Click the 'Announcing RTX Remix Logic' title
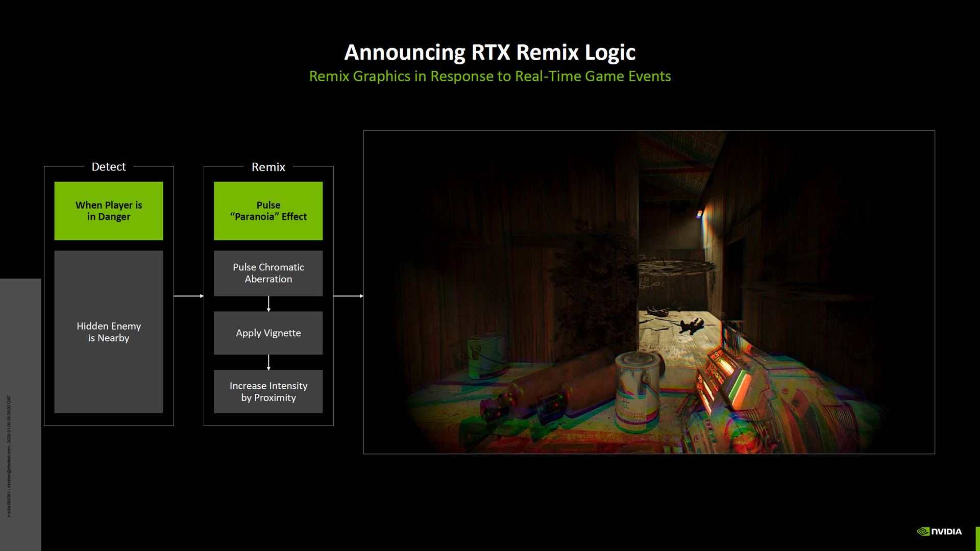The image size is (980, 551). (x=489, y=52)
